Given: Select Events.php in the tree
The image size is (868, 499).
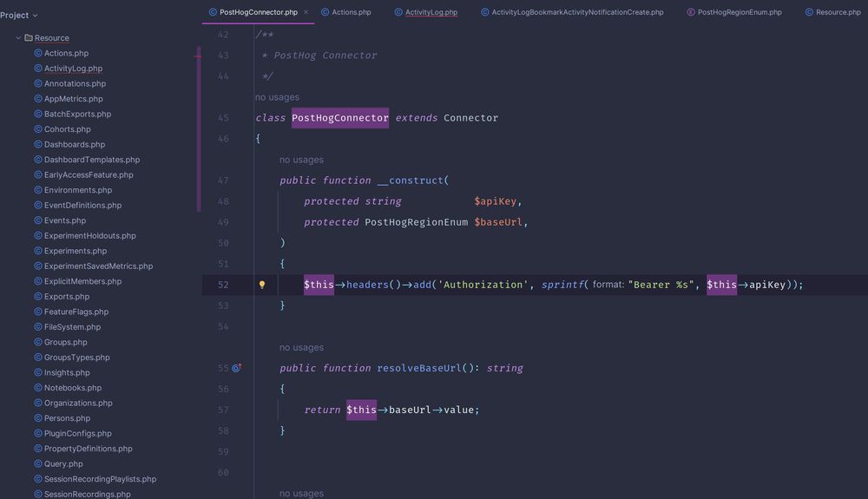Looking at the screenshot, I should click(65, 220).
